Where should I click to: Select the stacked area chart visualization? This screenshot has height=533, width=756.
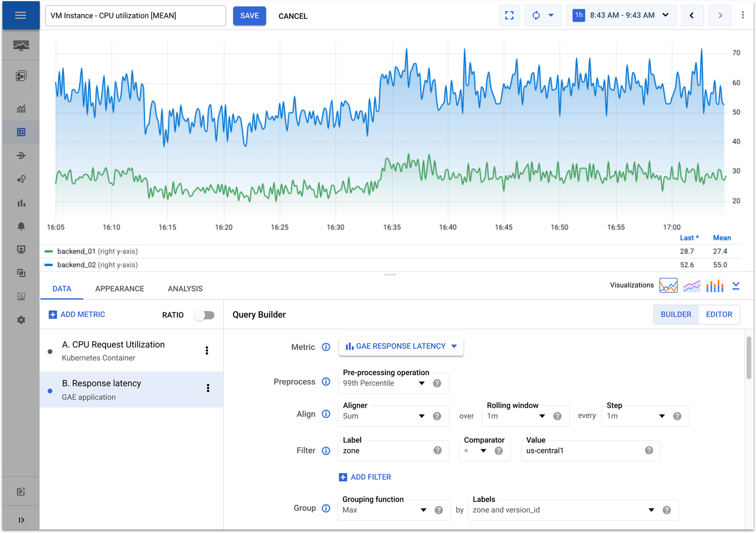click(x=691, y=286)
